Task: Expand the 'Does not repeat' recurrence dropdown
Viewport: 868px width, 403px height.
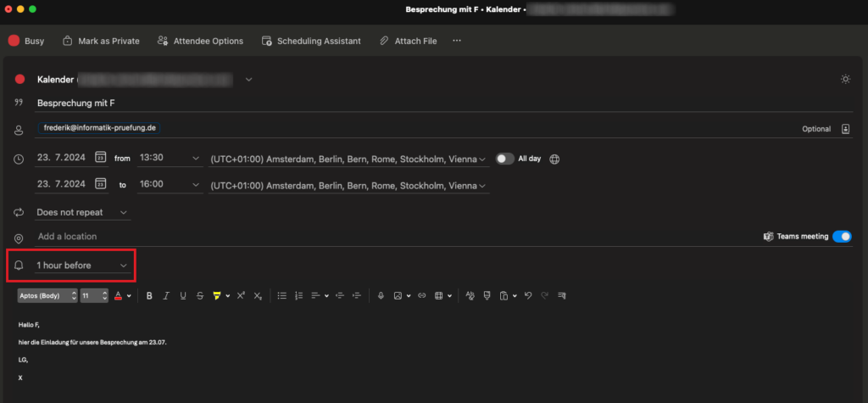Action: (82, 212)
